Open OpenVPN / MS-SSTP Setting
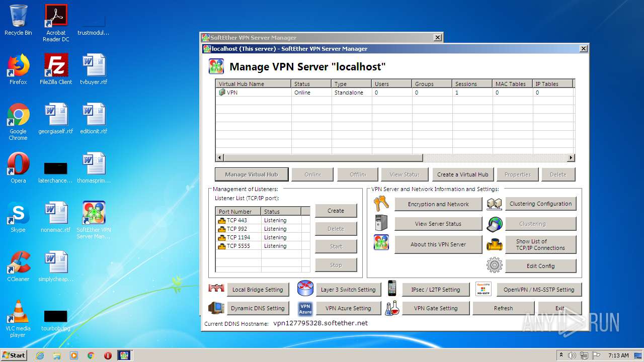The height and width of the screenshot is (362, 644). (539, 290)
